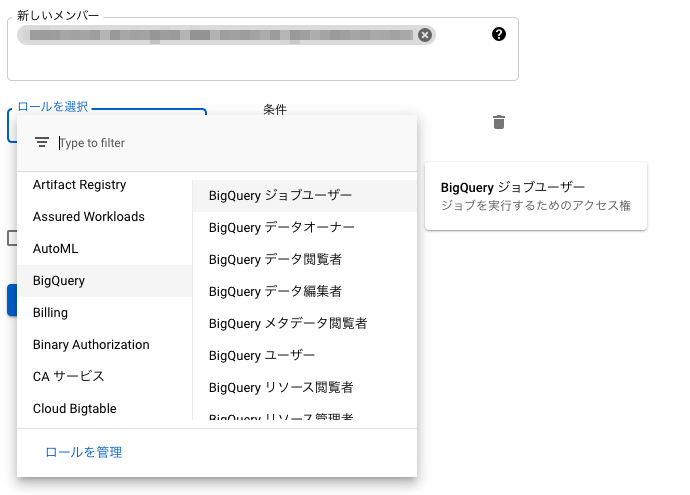Screen dimensions: 690x495
Task: Select the CA サービス category
Action: pos(105,377)
